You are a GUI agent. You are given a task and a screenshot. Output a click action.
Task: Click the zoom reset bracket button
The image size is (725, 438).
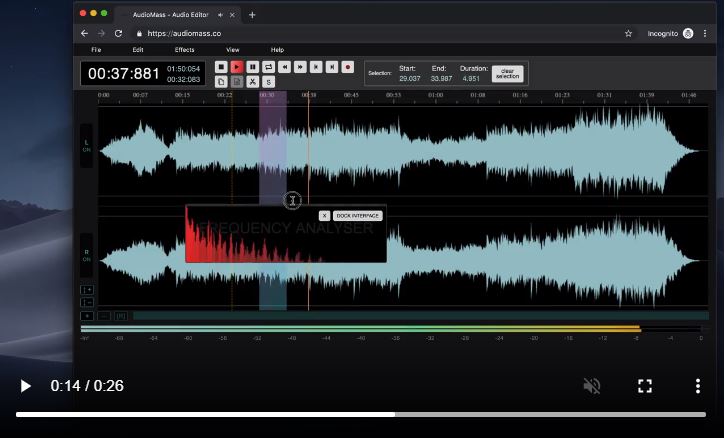(x=121, y=316)
